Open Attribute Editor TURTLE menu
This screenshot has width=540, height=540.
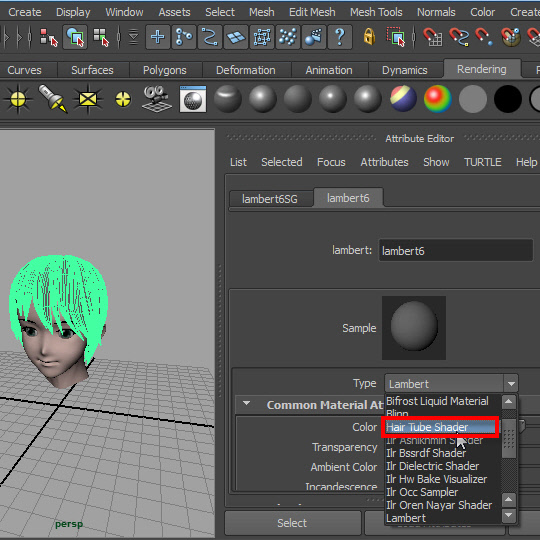tap(482, 162)
